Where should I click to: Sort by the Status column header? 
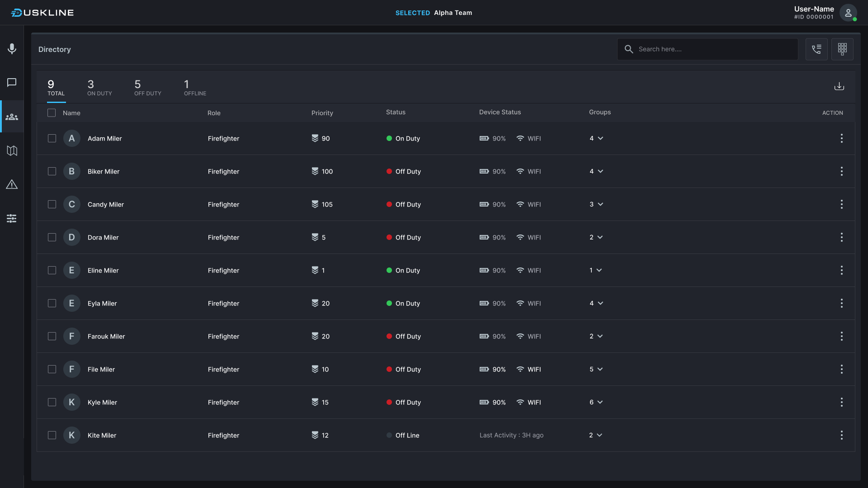tap(396, 112)
